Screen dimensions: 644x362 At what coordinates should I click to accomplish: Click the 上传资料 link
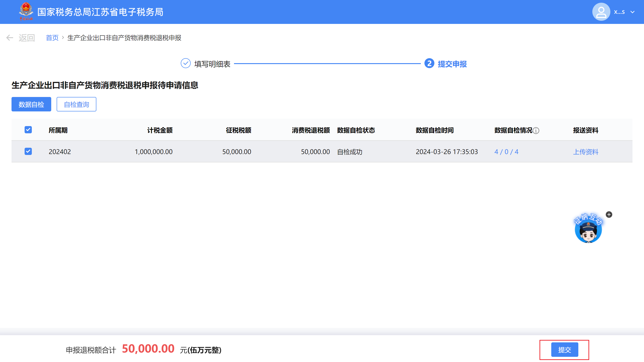(586, 152)
